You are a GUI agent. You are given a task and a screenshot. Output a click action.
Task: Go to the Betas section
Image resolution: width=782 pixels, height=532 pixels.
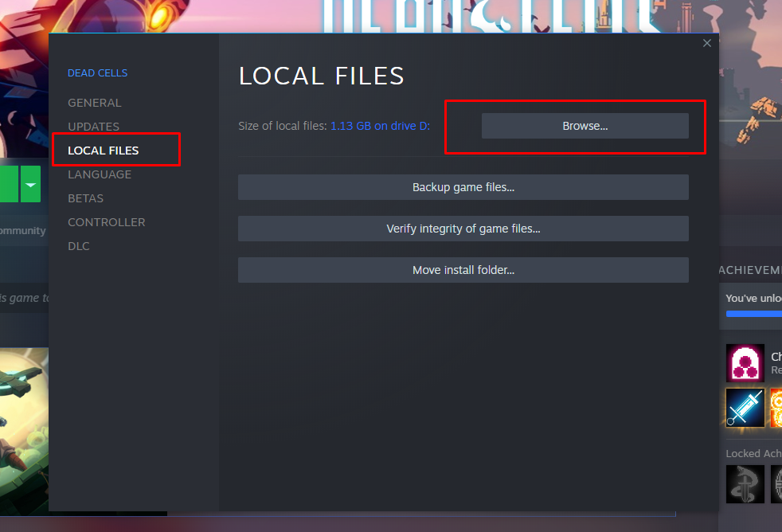click(x=85, y=198)
